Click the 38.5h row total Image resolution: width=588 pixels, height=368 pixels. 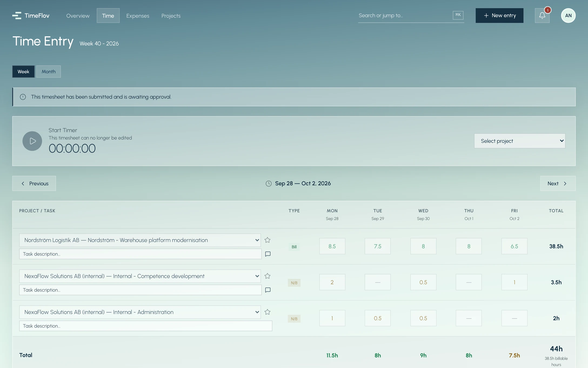[556, 247]
